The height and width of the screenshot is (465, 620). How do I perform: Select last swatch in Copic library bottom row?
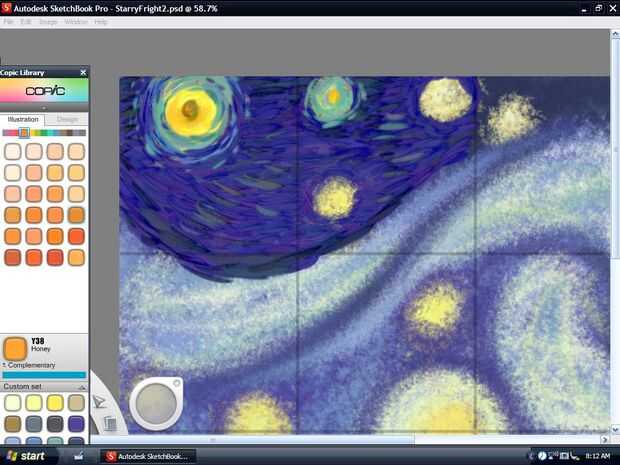[76, 258]
